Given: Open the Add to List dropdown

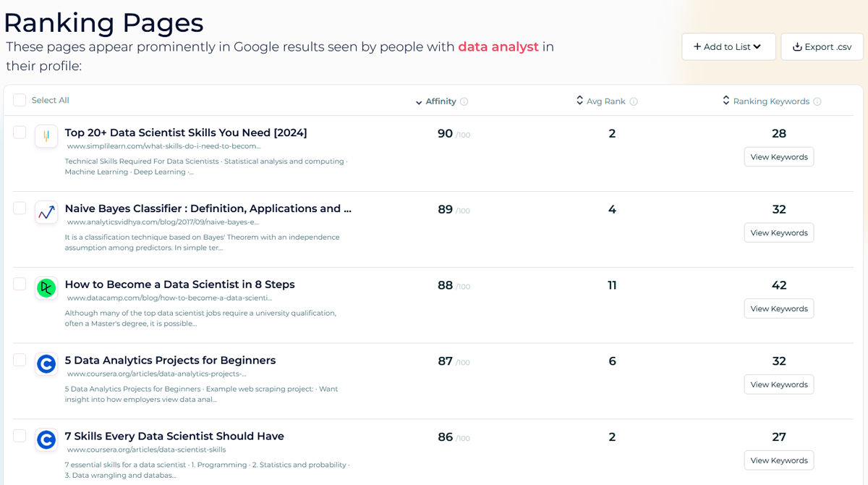Looking at the screenshot, I should (x=728, y=46).
